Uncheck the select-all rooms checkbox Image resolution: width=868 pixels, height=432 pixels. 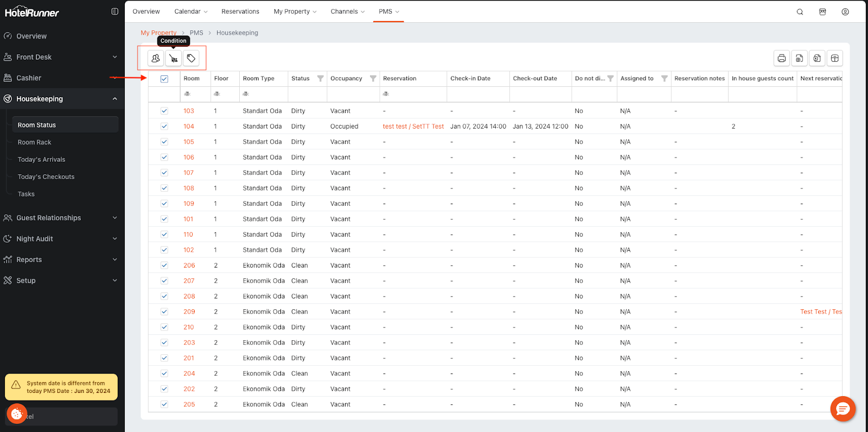pyautogui.click(x=164, y=79)
